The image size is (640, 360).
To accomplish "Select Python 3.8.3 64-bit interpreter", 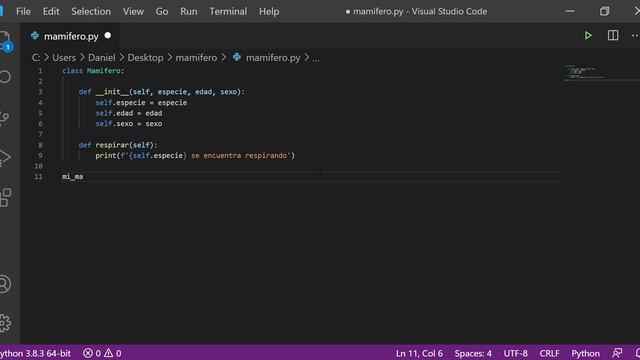I will [36, 353].
